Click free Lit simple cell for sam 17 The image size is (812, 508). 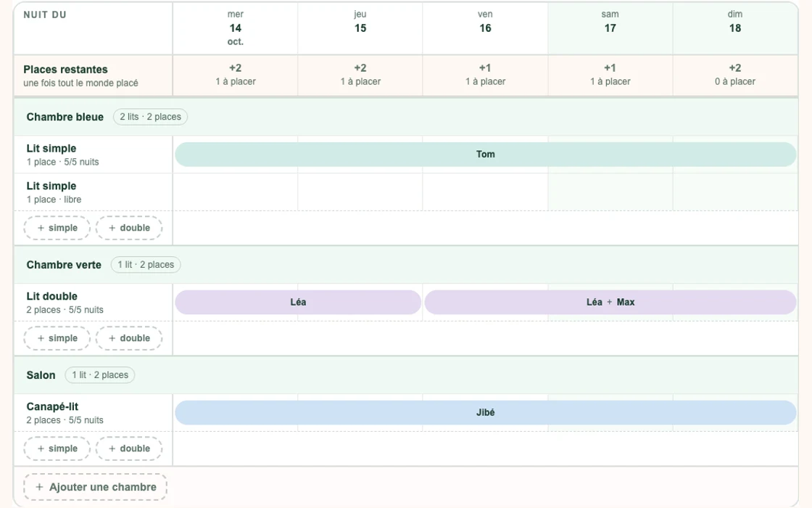pos(610,192)
